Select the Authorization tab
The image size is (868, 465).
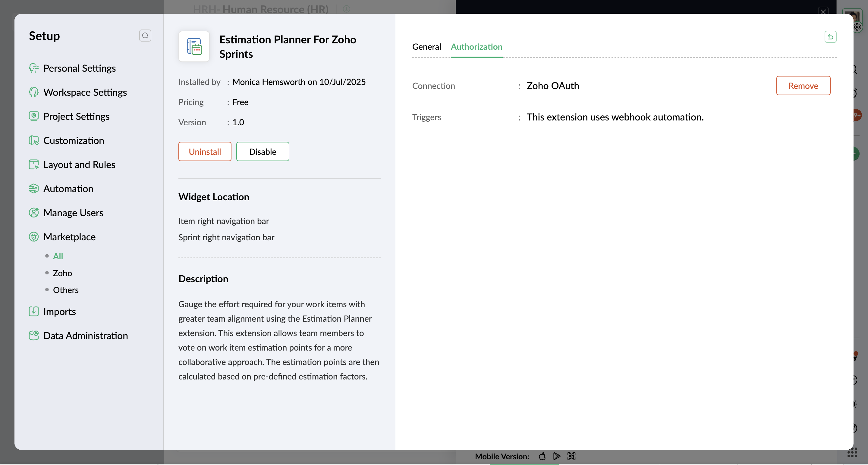[x=476, y=47]
